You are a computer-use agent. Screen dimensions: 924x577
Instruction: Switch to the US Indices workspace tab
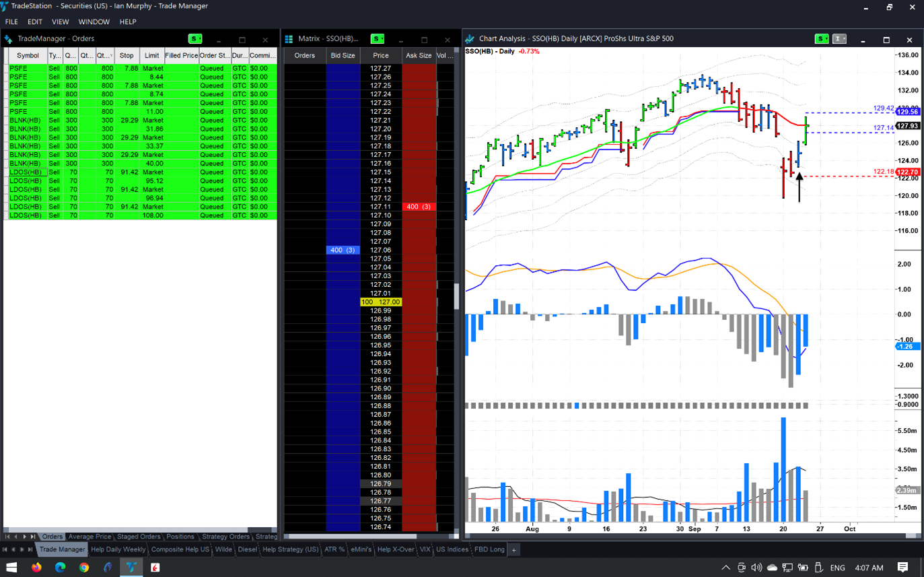coord(452,549)
